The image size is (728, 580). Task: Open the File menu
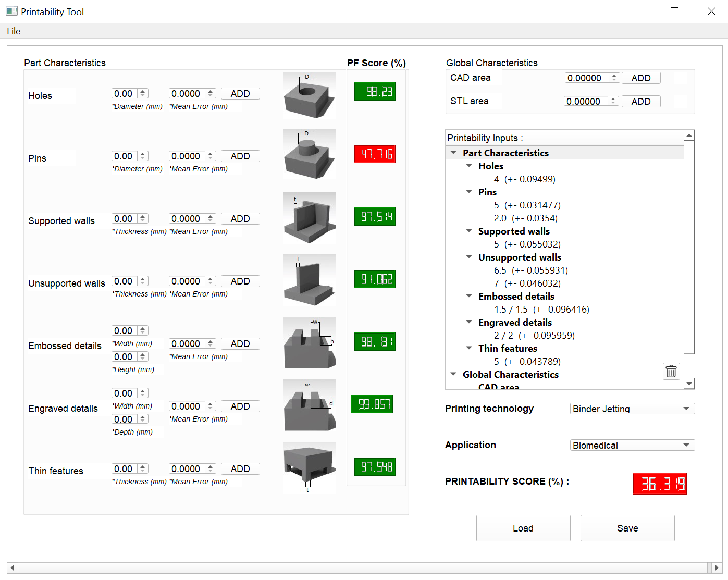point(14,31)
